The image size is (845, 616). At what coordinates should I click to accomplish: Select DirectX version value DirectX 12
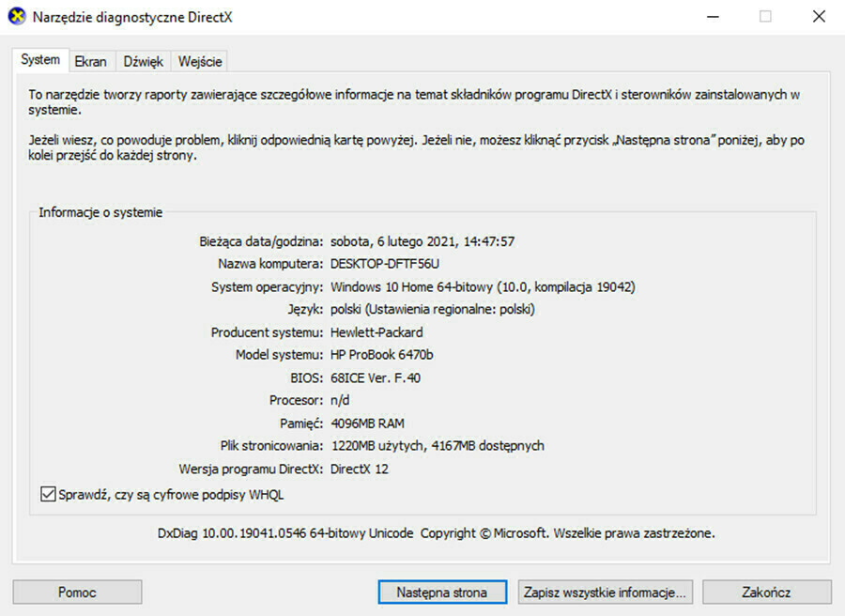[360, 469]
